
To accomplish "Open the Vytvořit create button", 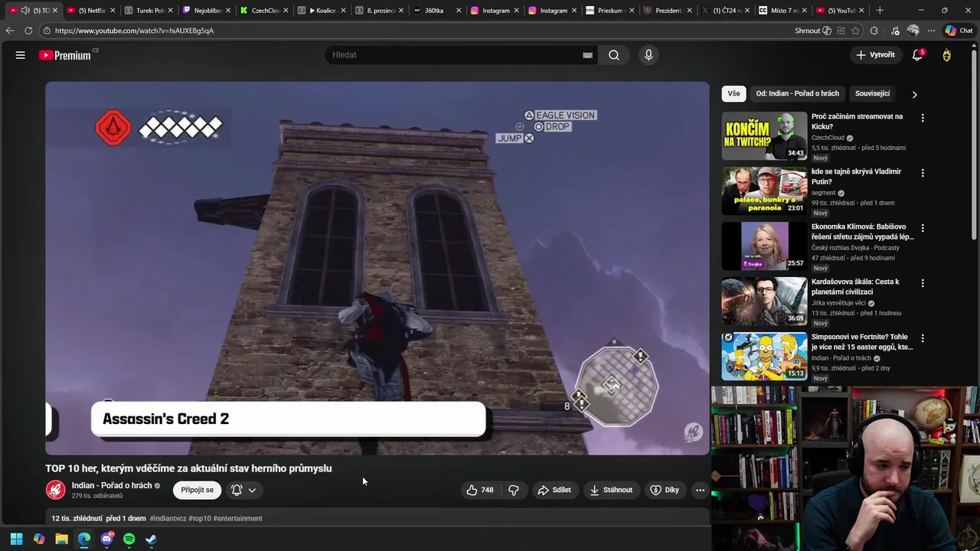I will 875,55.
